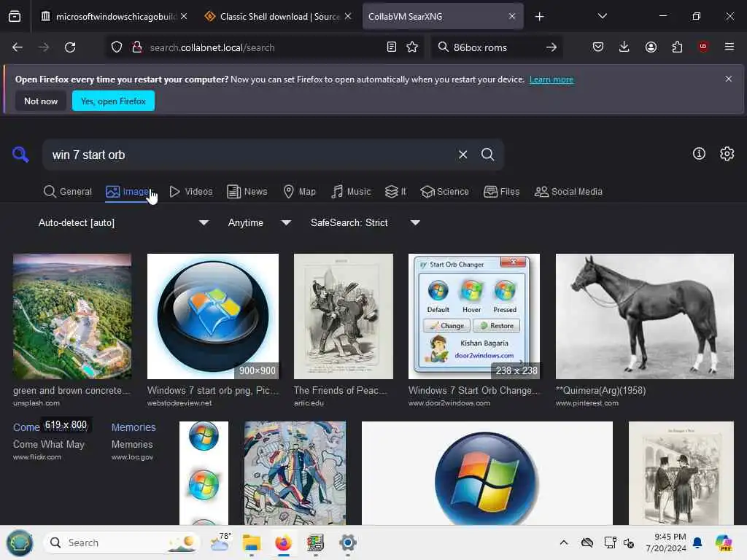
Task: Click Yes, open Firefox button
Action: coord(113,101)
